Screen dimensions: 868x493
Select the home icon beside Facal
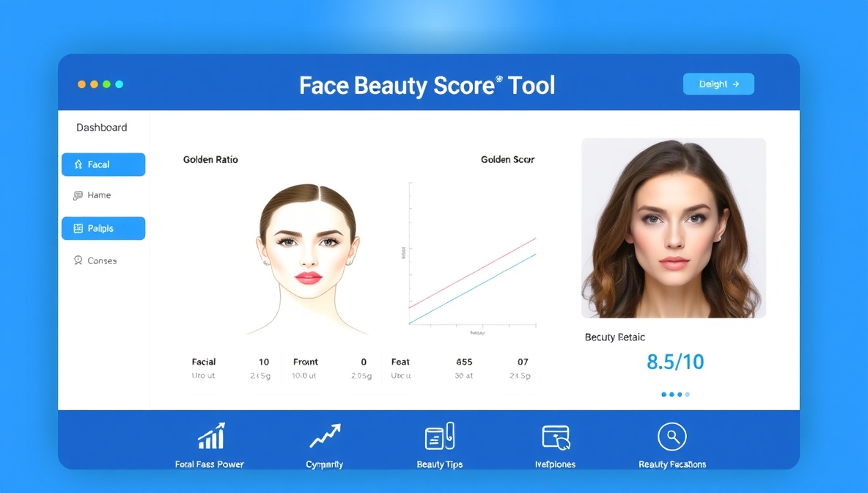pyautogui.click(x=78, y=164)
